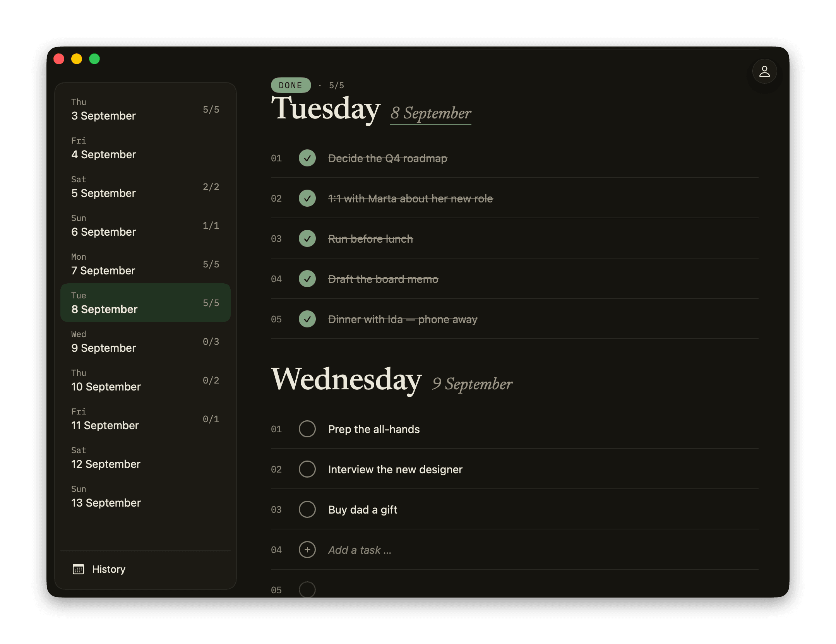Click the red close window button

point(59,59)
